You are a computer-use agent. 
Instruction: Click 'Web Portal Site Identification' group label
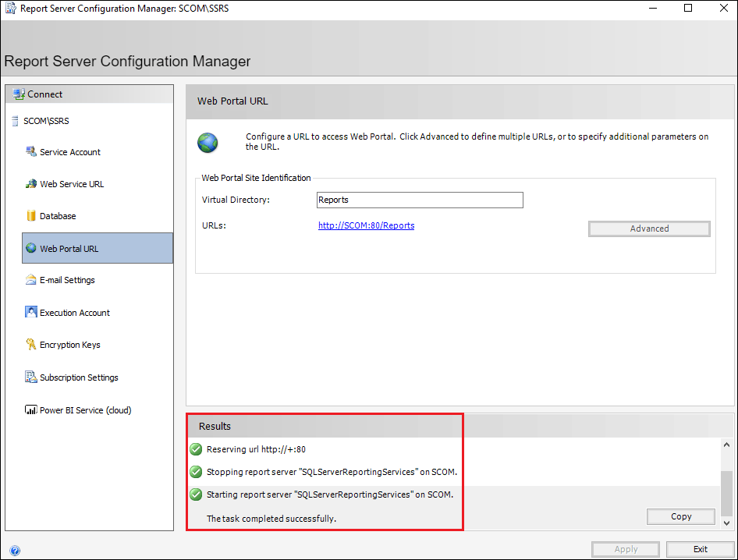pos(256,178)
